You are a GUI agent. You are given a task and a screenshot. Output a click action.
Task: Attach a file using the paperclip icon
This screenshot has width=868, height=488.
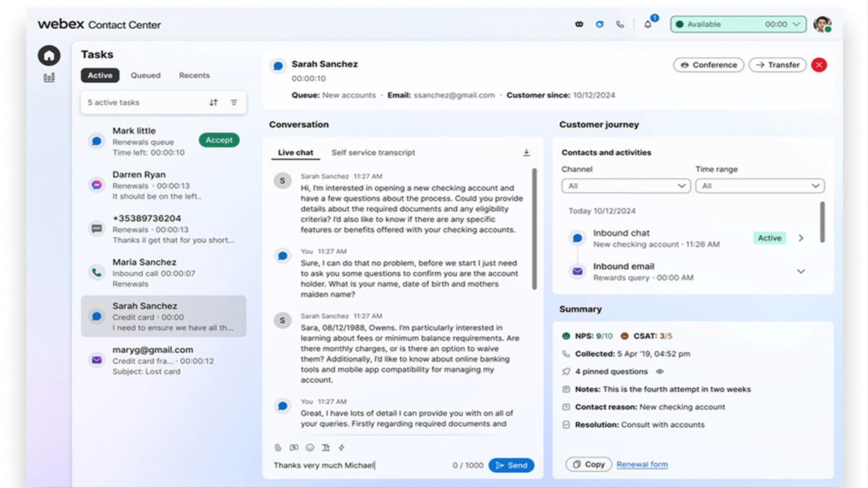click(277, 447)
